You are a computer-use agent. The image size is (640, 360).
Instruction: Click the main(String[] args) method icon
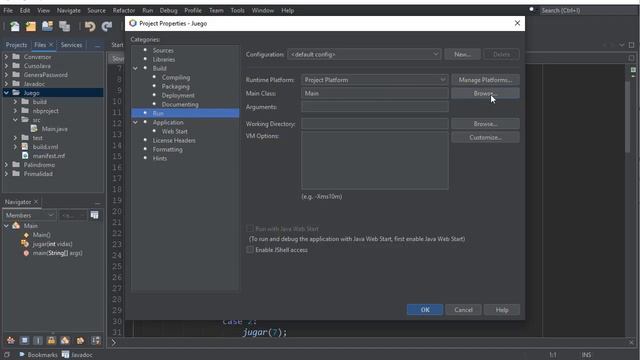(26, 253)
